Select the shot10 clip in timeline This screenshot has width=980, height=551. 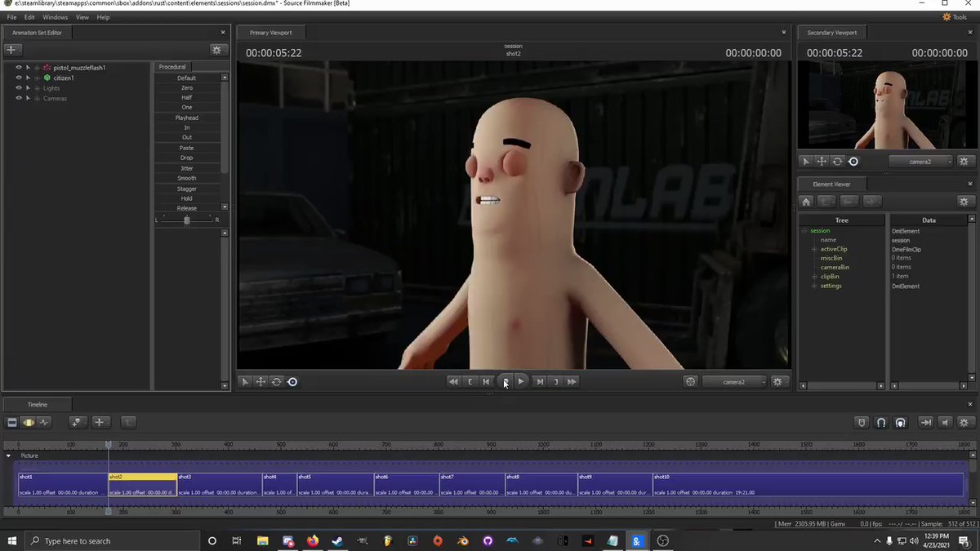[808, 485]
